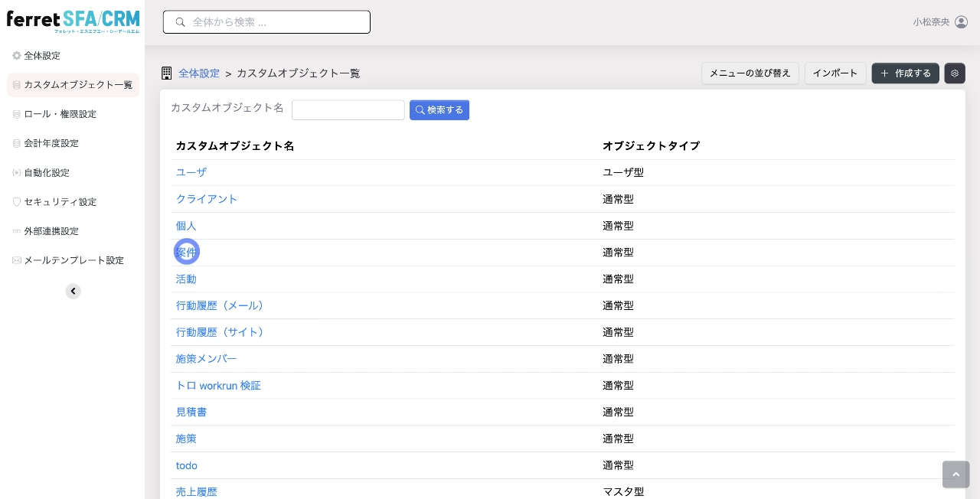
Task: Click the icon beside 自動化設定
Action: pyautogui.click(x=17, y=173)
